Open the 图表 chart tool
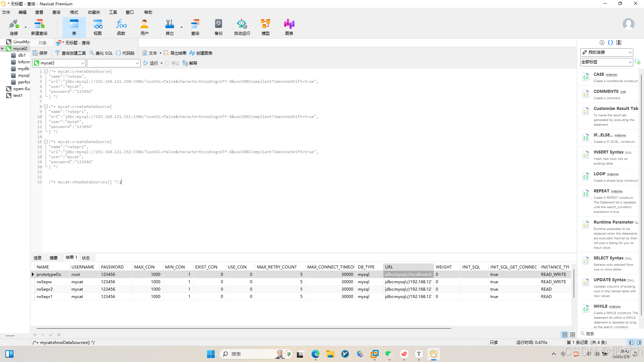Image resolution: width=644 pixels, height=362 pixels. click(289, 27)
